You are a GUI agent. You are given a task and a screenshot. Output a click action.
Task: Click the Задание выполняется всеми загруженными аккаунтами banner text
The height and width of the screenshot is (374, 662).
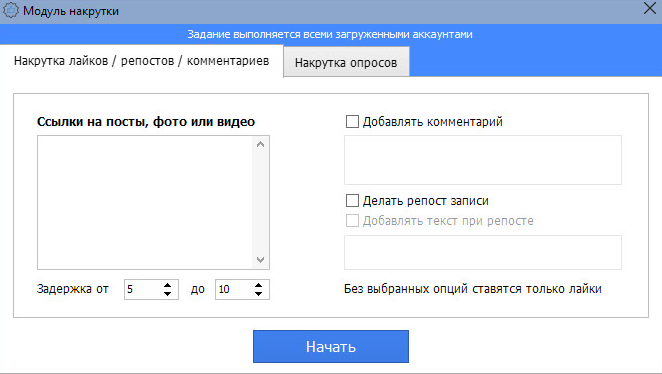[x=330, y=34]
